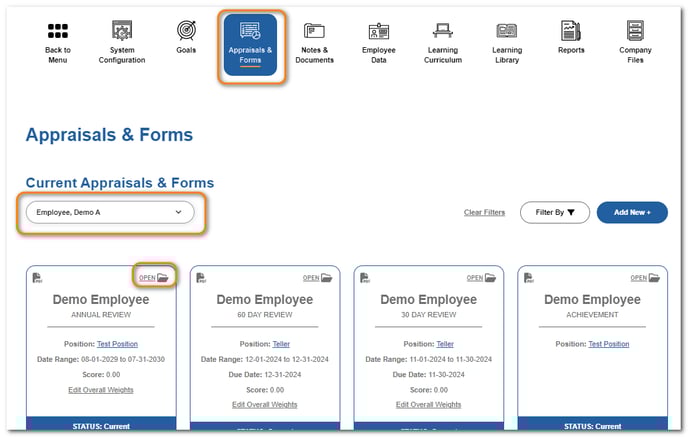Select the Appraisals & Forms tab
The image size is (688, 437).
tap(250, 46)
